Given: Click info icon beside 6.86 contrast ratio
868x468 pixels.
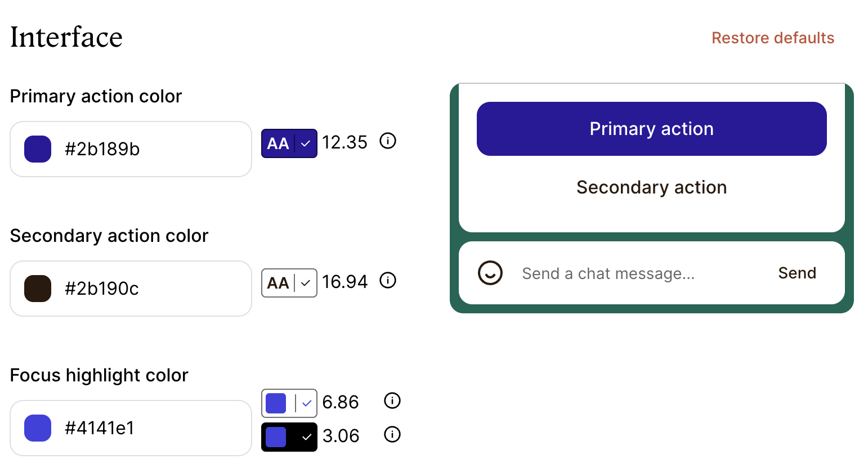Looking at the screenshot, I should (x=392, y=400).
